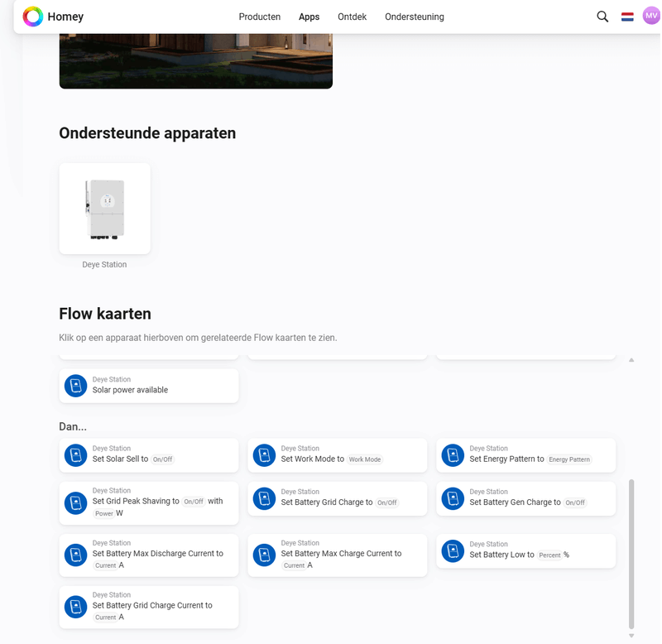Click the icon of Set Battery Grid Charge to On/Off card
Screen dimensions: 662x644
pyautogui.click(x=264, y=498)
